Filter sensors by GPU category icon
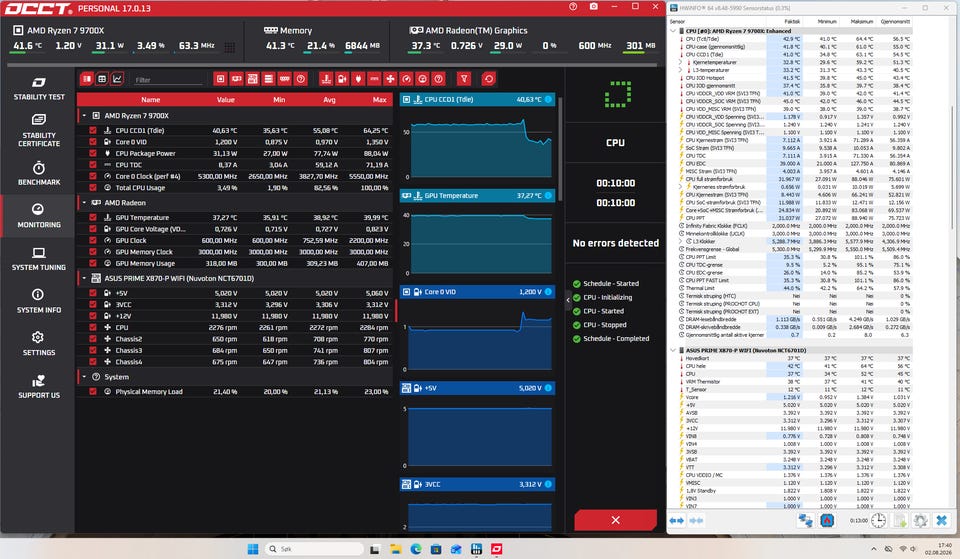This screenshot has width=960, height=559. [236, 79]
